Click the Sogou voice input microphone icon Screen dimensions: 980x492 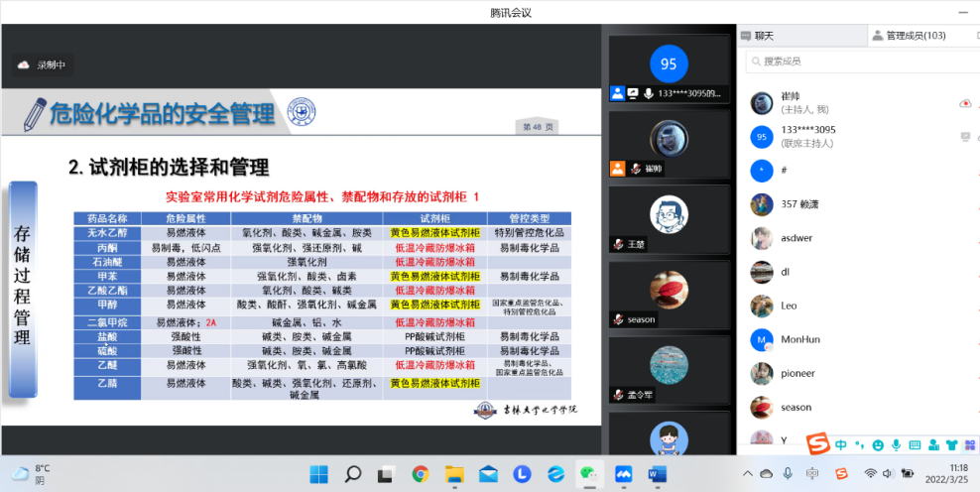click(x=895, y=443)
